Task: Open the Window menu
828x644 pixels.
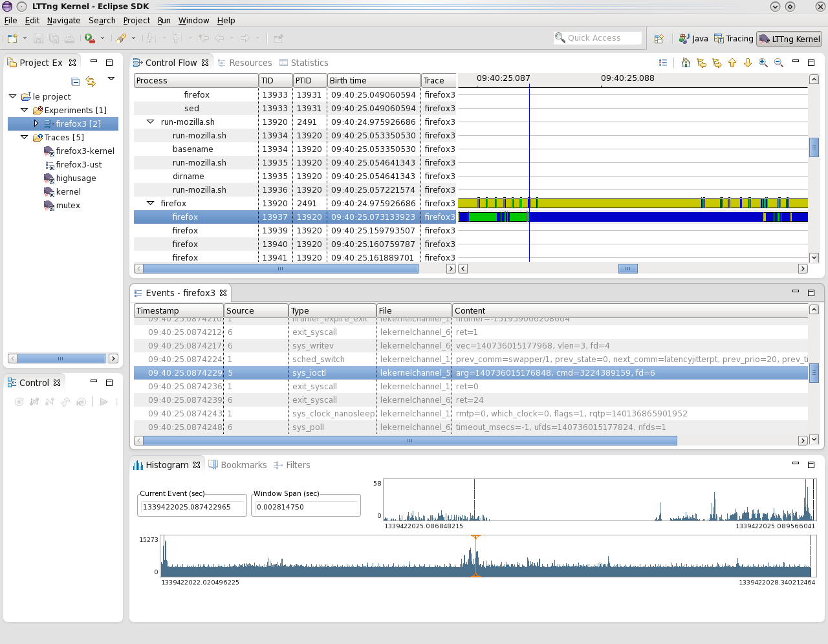Action: coord(193,21)
